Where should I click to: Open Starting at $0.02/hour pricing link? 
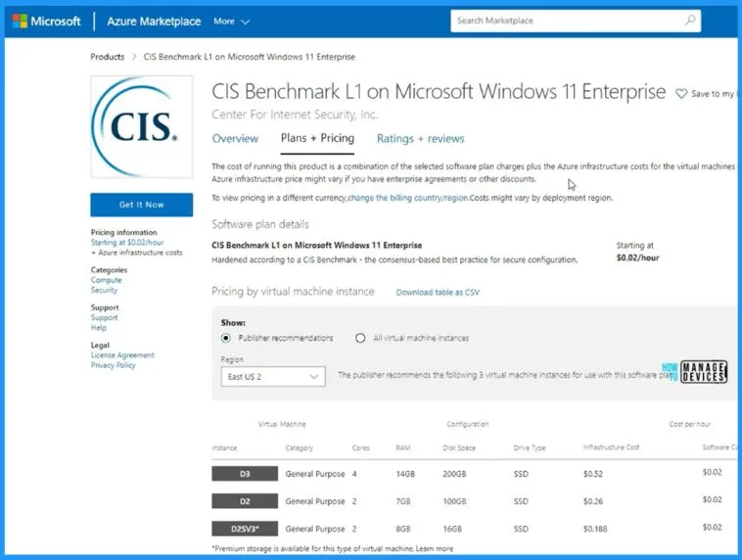127,243
